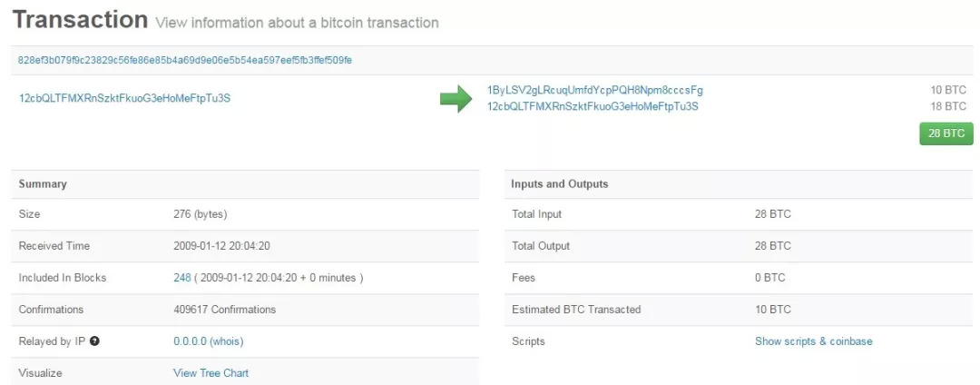
Task: Open the transaction hash link starting 828ef3b0
Action: point(185,60)
